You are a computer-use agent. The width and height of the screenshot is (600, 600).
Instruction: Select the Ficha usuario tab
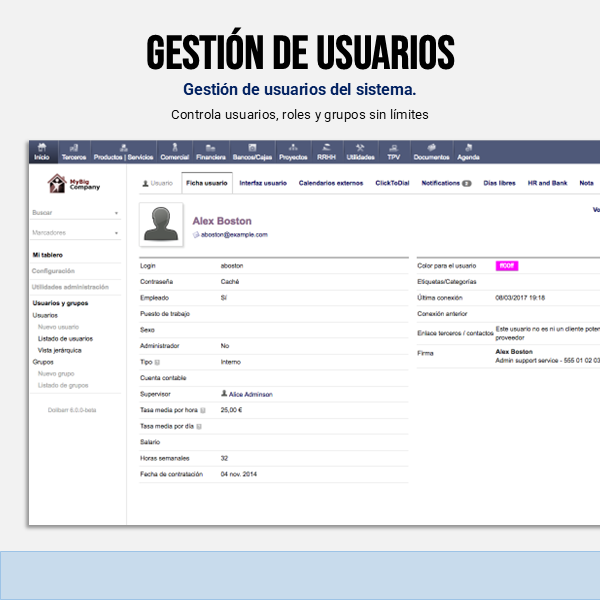(x=207, y=183)
